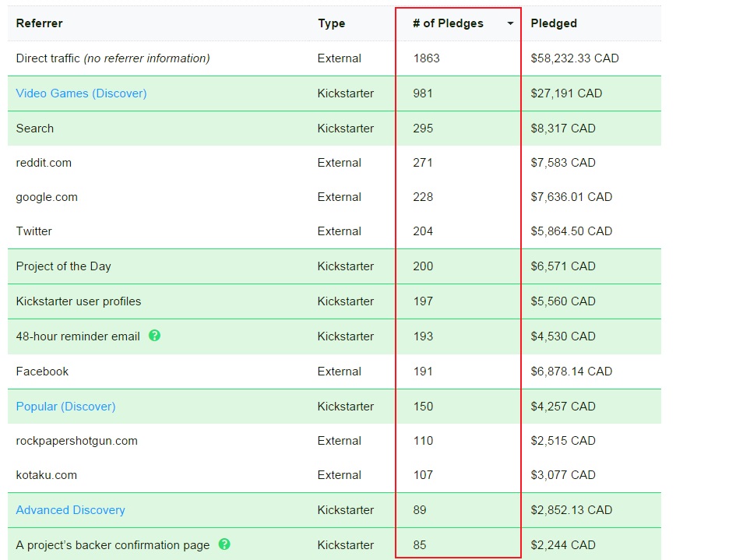Click the External type for kotaku.com

[x=339, y=475]
